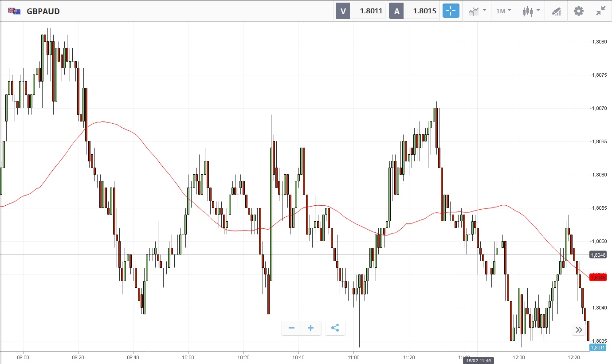Click the 10:20 time axis label
The height and width of the screenshot is (364, 612).
click(243, 357)
